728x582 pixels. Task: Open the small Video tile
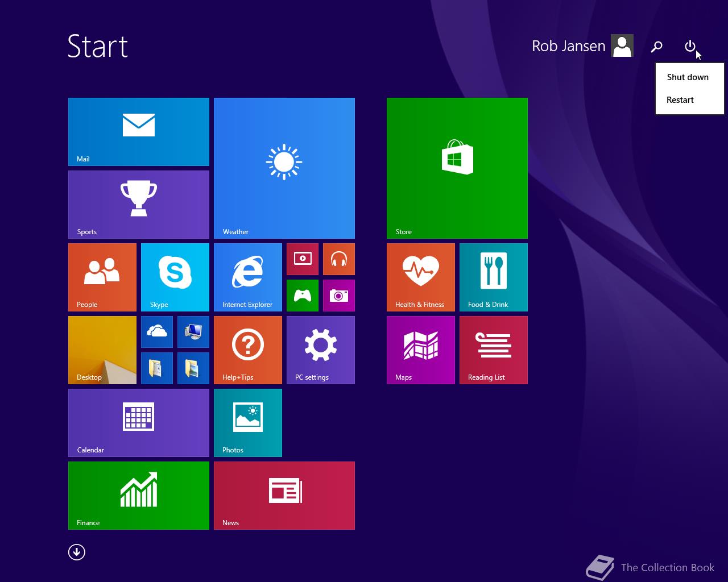(303, 259)
